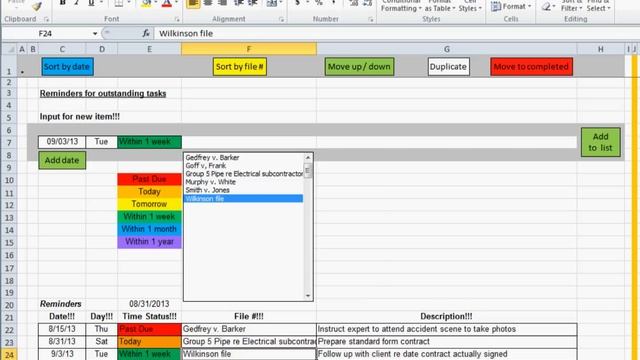Open the Sort & Filter dropdown
This screenshot has height=360, width=640.
pos(571,6)
